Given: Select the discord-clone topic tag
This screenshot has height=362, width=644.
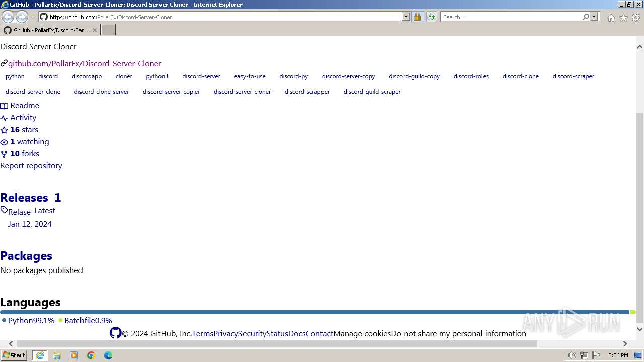Looking at the screenshot, I should (x=520, y=76).
